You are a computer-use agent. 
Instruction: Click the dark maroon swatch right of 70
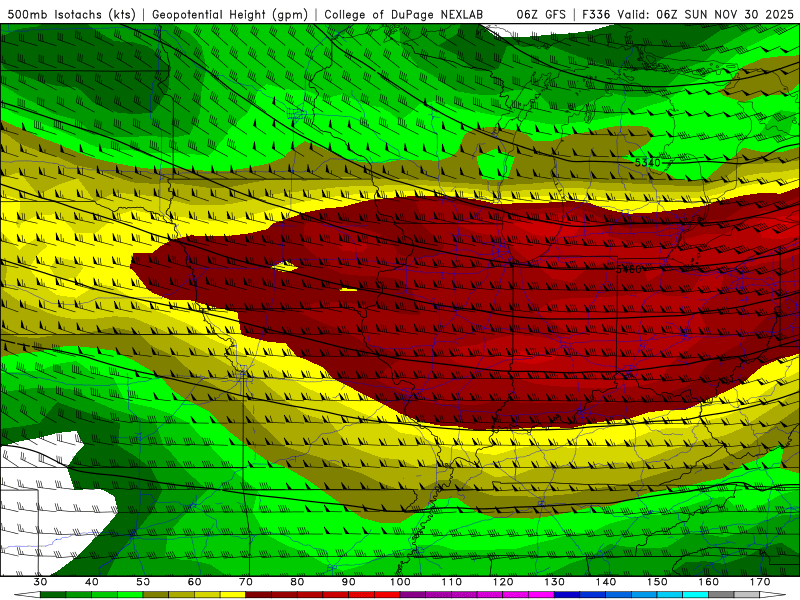pos(259,595)
